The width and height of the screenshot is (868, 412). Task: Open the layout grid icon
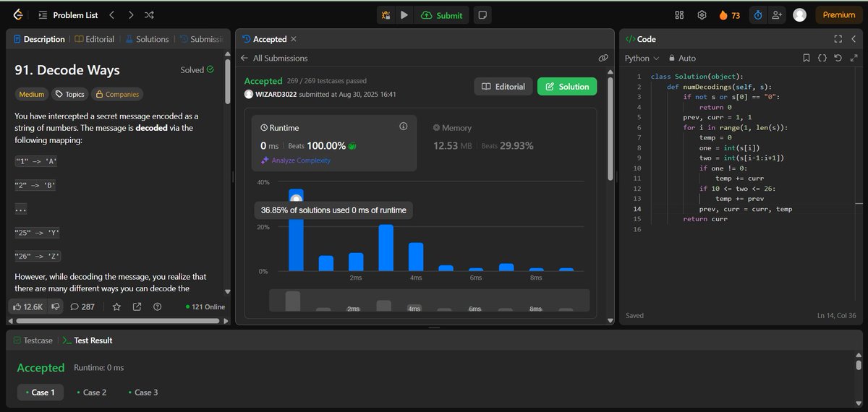(679, 14)
